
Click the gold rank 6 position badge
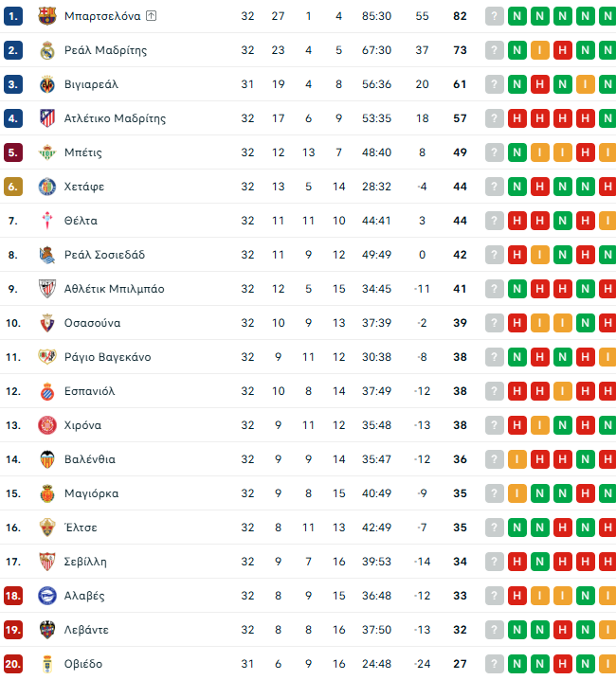[x=13, y=187]
